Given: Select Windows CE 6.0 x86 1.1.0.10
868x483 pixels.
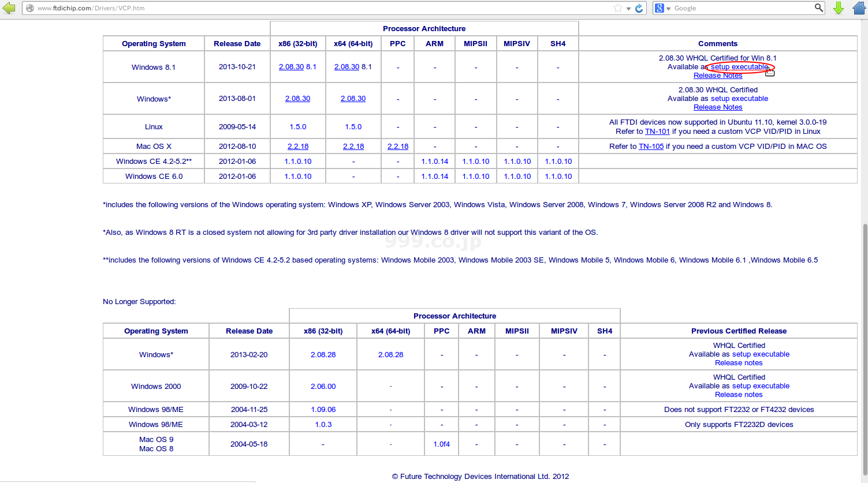Looking at the screenshot, I should pos(298,177).
